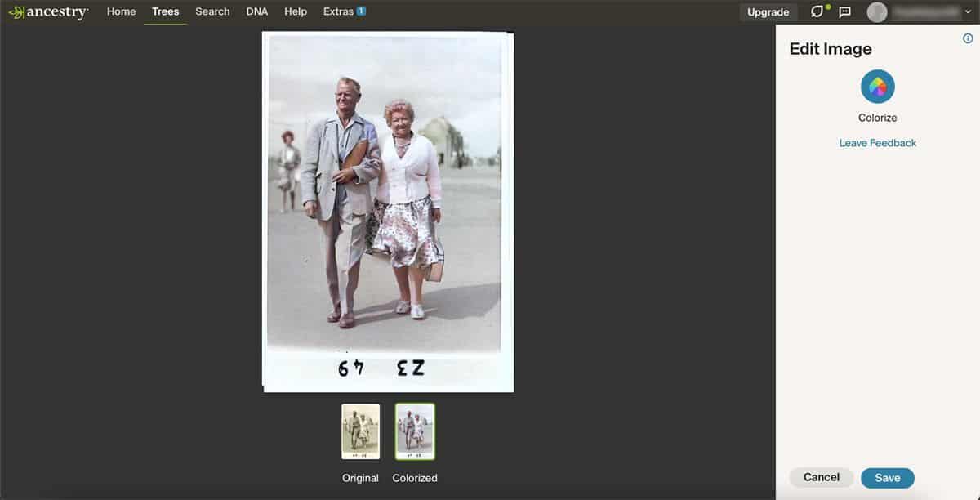Open the Trees section
Image resolution: width=980 pixels, height=500 pixels.
[x=165, y=11]
